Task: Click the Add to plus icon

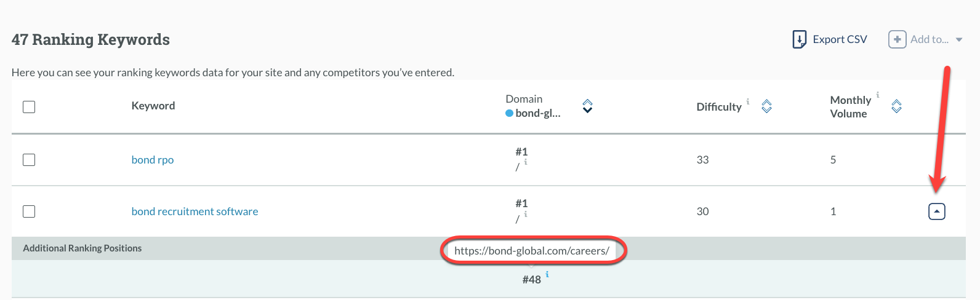Action: pyautogui.click(x=897, y=39)
